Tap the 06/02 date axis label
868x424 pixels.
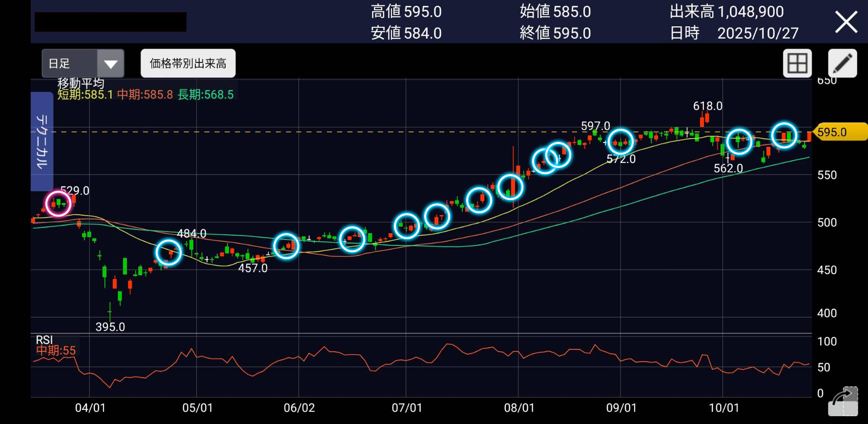[x=299, y=408]
